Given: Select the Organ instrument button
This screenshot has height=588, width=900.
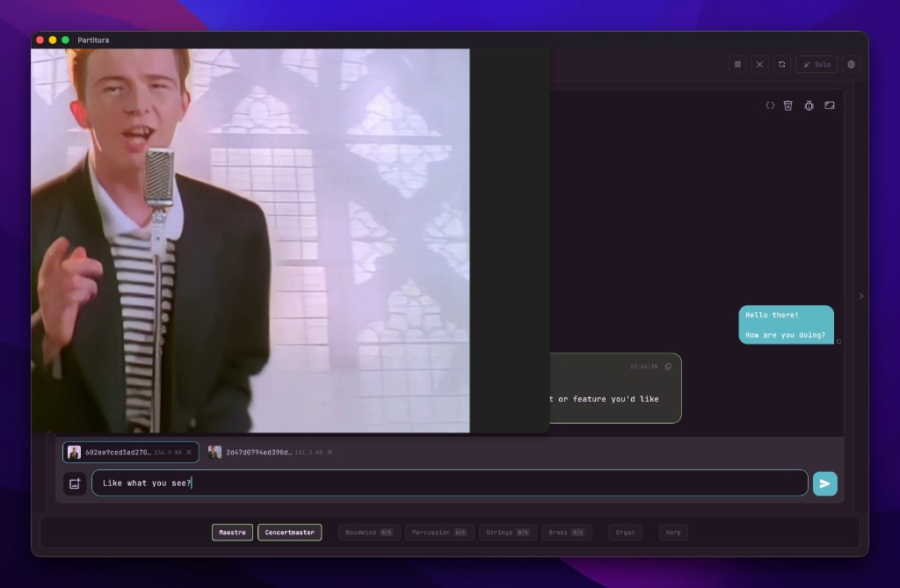Looking at the screenshot, I should 625,532.
